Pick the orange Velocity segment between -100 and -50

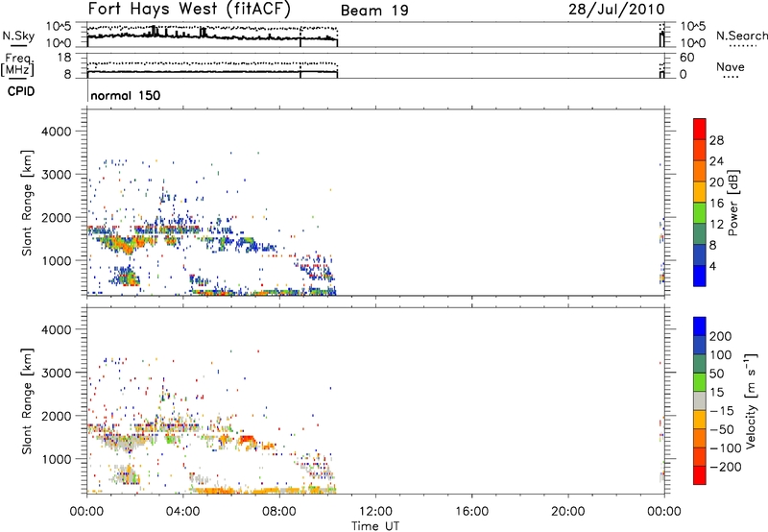(x=700, y=438)
